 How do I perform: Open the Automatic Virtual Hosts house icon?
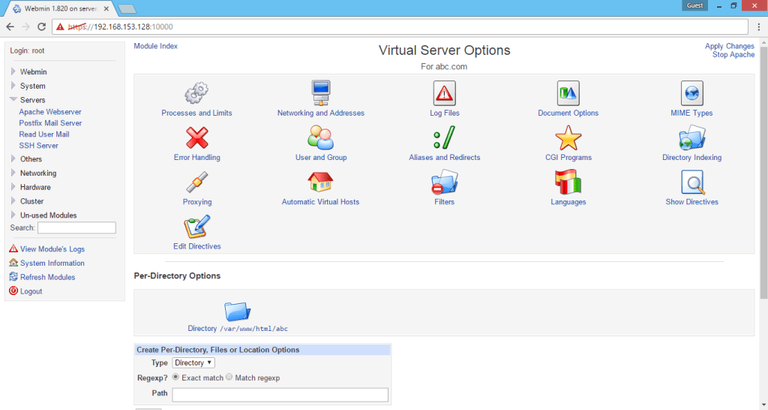(x=321, y=182)
